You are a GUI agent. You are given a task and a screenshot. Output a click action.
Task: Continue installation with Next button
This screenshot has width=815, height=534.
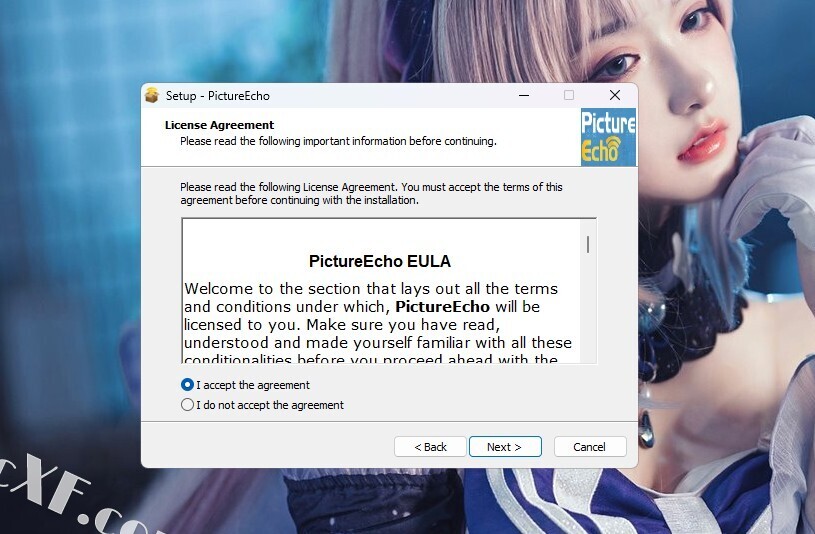(505, 447)
